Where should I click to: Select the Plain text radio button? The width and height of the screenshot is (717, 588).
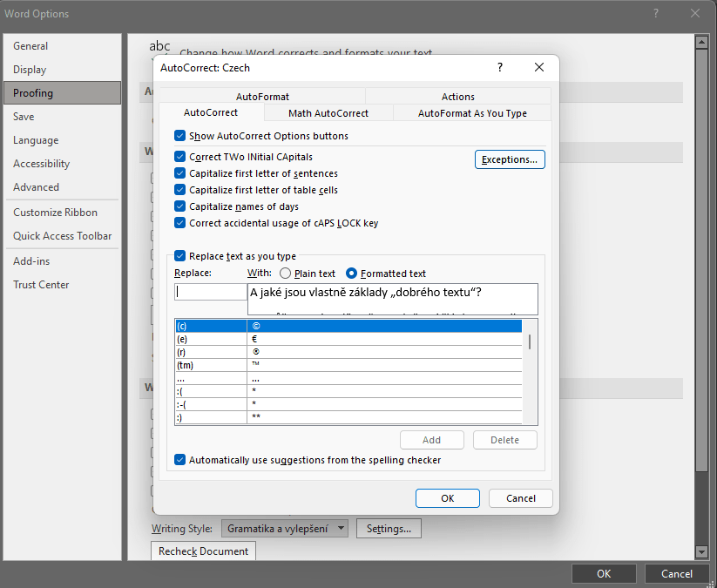click(x=286, y=274)
